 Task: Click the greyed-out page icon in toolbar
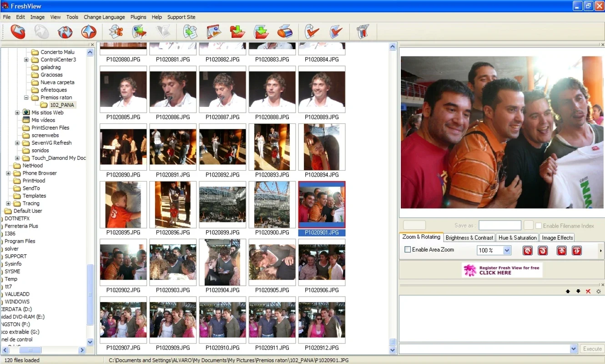click(163, 32)
